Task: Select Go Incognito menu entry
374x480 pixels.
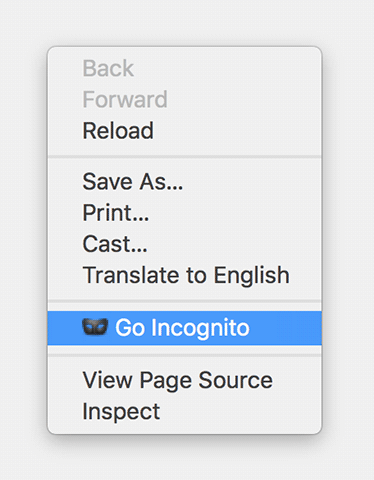Action: pyautogui.click(x=185, y=328)
